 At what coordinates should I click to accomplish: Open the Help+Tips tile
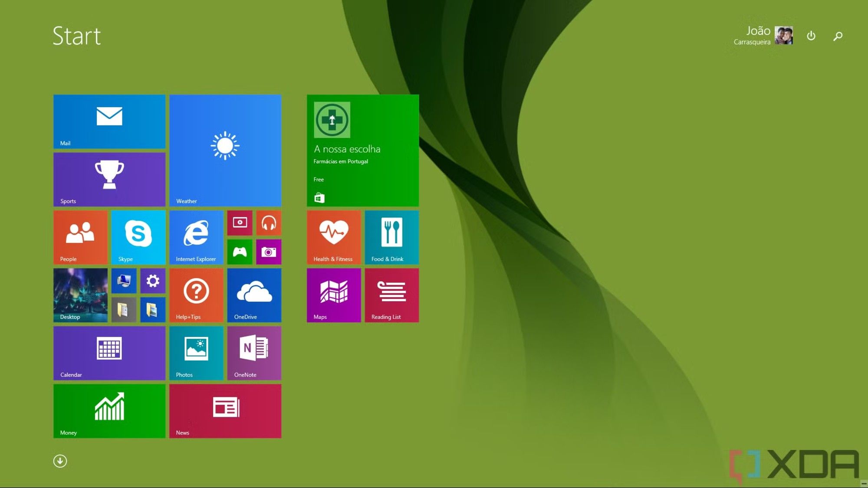coord(196,295)
